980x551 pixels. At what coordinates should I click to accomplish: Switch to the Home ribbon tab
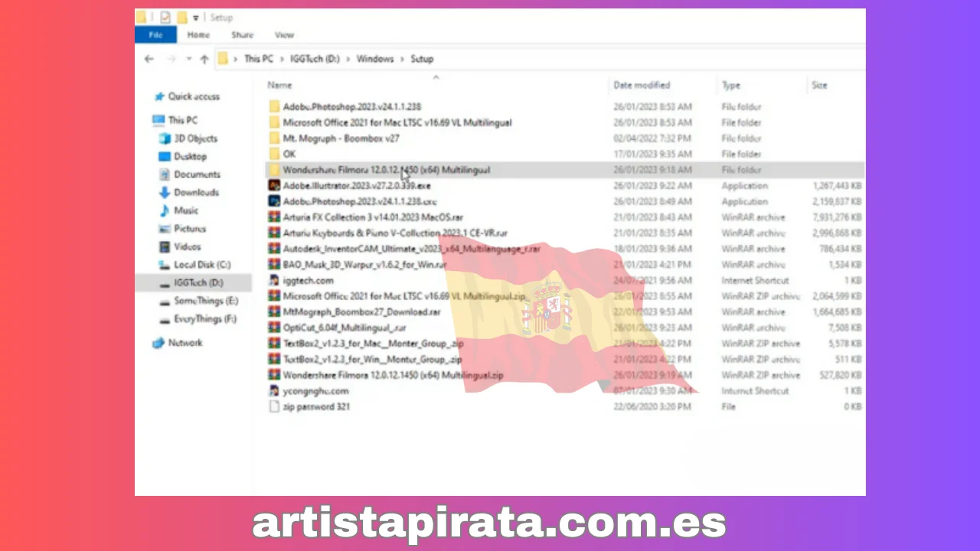click(198, 34)
